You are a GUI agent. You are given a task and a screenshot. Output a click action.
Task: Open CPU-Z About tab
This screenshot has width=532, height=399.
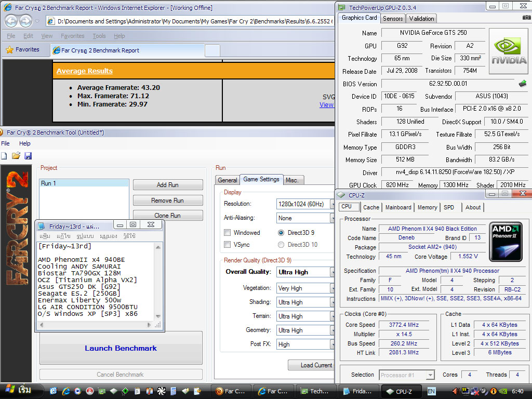point(473,207)
